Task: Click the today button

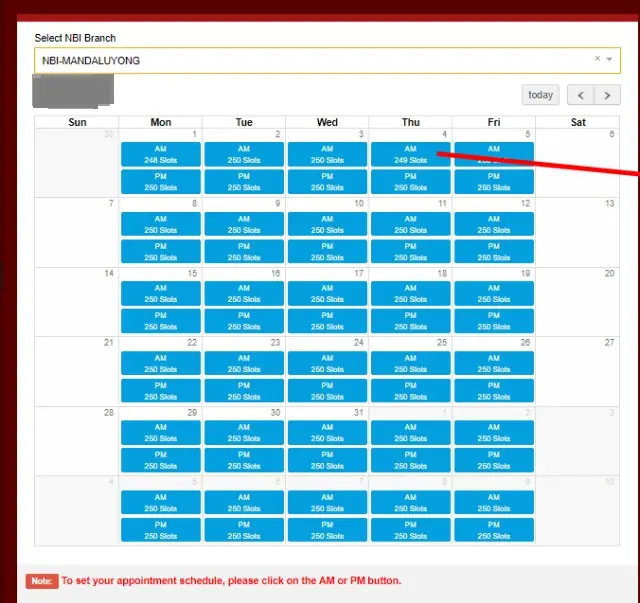Action: tap(540, 95)
